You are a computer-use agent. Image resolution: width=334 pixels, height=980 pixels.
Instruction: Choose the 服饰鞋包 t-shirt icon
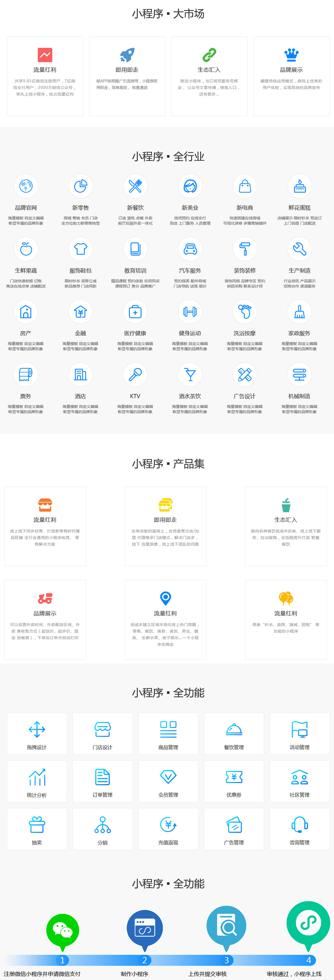tap(80, 249)
